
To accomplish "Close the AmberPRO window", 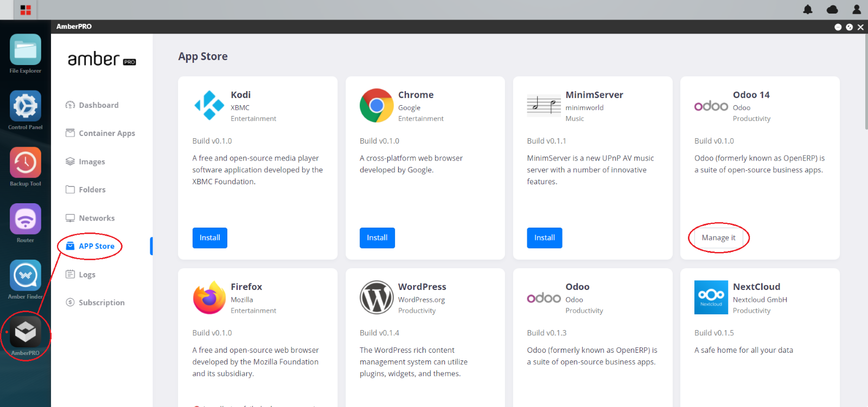I will [x=860, y=27].
